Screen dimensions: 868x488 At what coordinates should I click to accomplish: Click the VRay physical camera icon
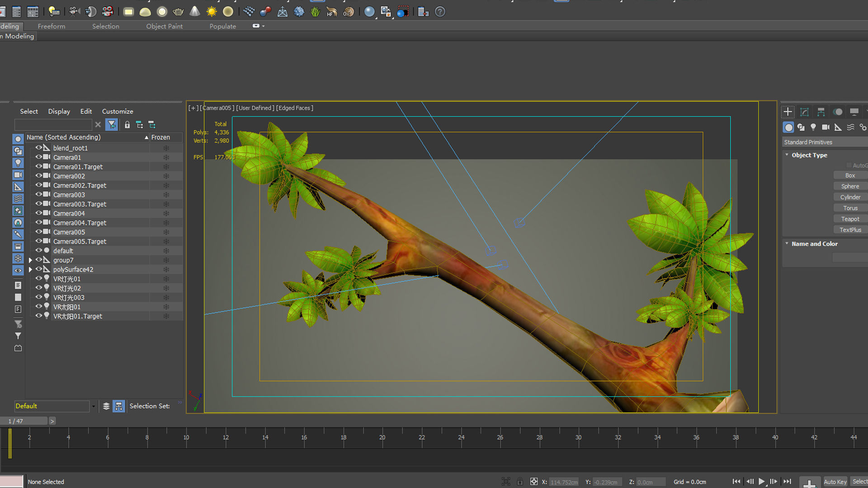pos(74,12)
